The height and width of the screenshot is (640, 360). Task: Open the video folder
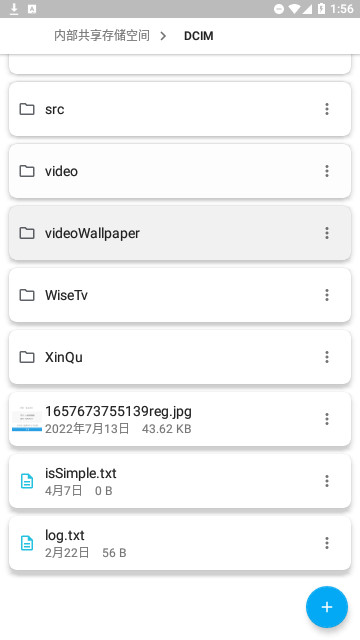coord(180,171)
